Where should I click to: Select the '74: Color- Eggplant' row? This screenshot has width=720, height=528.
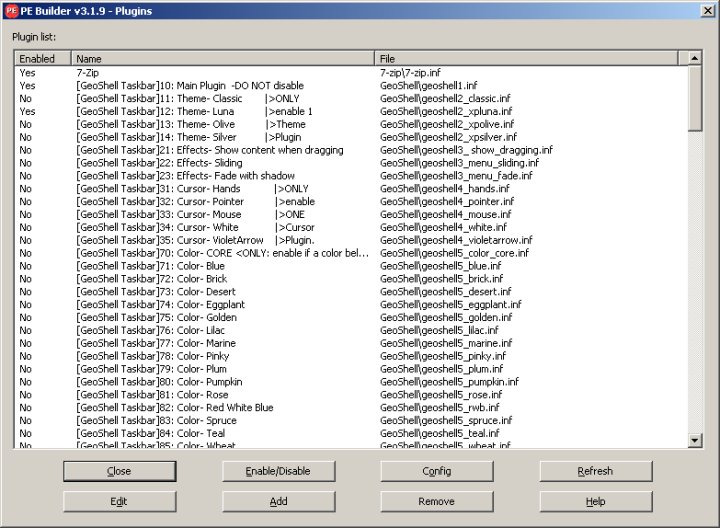(x=351, y=304)
